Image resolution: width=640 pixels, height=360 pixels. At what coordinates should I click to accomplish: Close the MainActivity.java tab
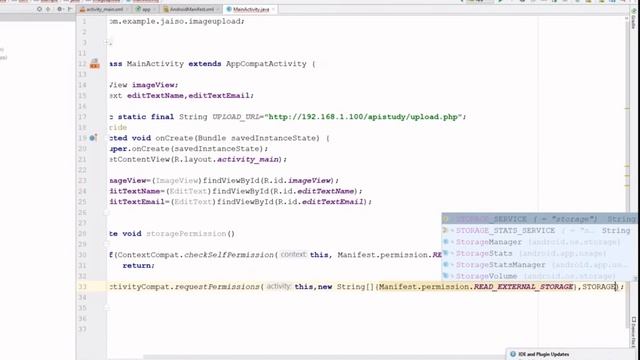(273, 9)
